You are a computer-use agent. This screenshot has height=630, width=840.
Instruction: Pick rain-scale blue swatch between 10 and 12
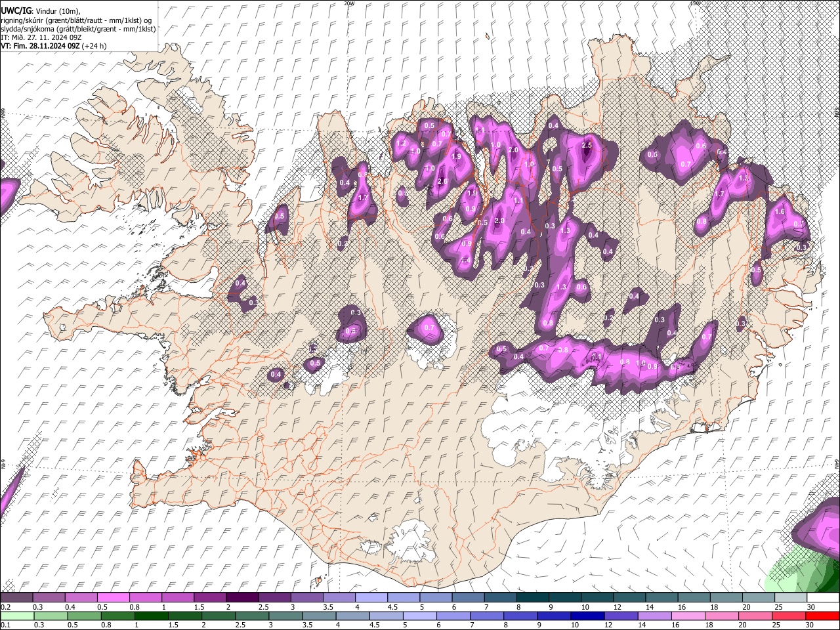tap(587, 616)
